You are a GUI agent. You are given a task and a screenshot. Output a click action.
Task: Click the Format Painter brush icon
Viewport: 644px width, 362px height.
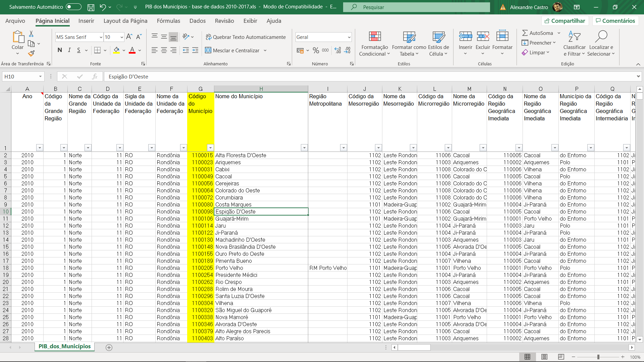(31, 53)
